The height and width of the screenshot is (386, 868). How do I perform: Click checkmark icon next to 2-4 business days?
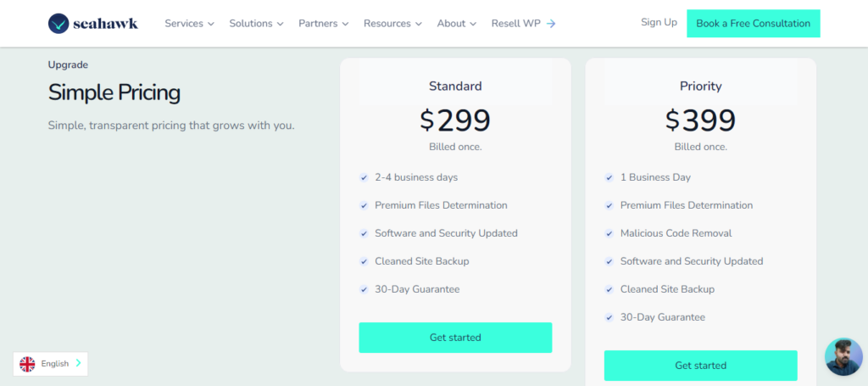coord(364,177)
